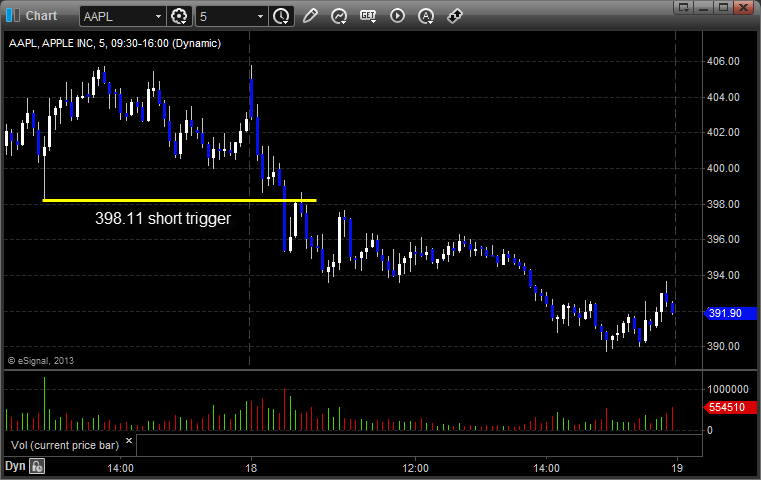Open the chart settings gear menu
The width and height of the screenshot is (761, 480).
click(x=179, y=17)
